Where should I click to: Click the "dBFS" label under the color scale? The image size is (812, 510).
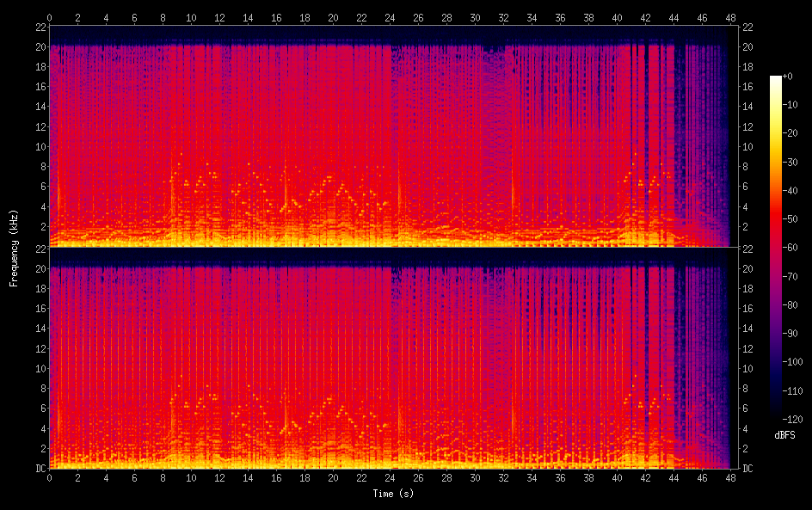pos(784,436)
